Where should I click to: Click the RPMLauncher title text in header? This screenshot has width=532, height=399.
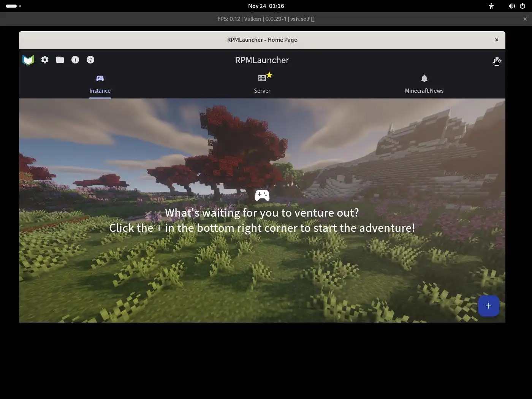[262, 60]
